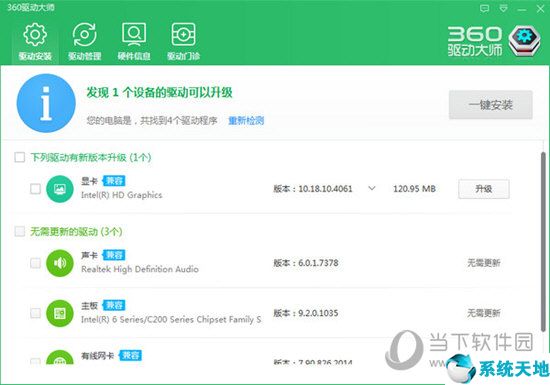Click the 兼容 badge next to 主板
Image resolution: width=550 pixels, height=385 pixels.
point(114,305)
